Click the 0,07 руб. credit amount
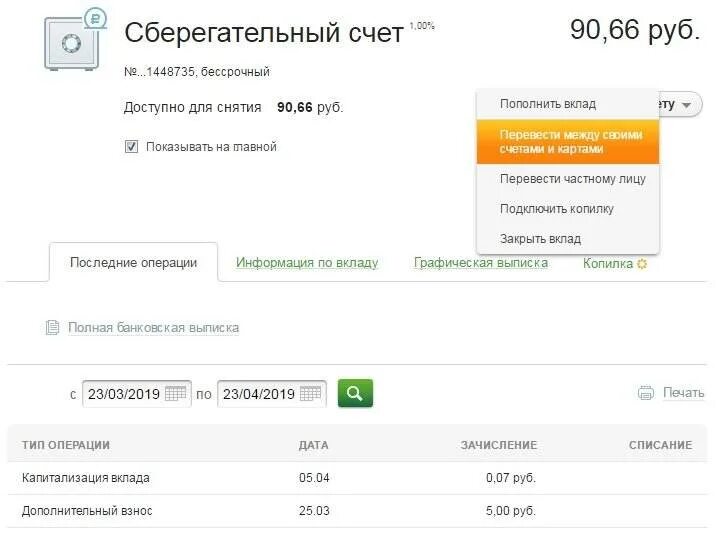Viewport: 718px width, 549px height. pos(511,478)
